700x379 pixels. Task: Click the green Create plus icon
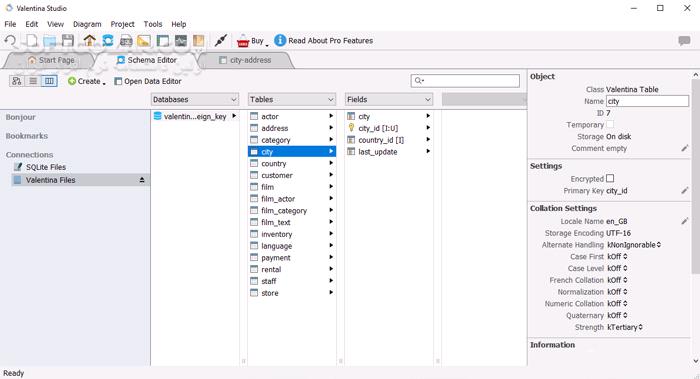coord(72,81)
